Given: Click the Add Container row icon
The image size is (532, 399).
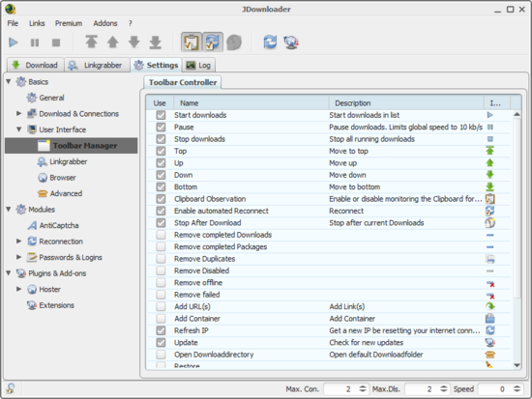Looking at the screenshot, I should point(490,318).
